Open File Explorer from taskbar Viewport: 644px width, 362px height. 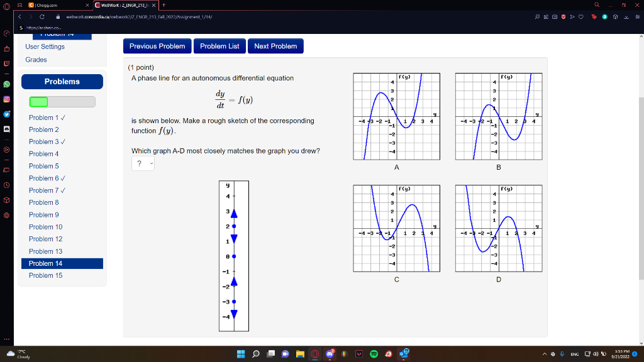[300, 354]
